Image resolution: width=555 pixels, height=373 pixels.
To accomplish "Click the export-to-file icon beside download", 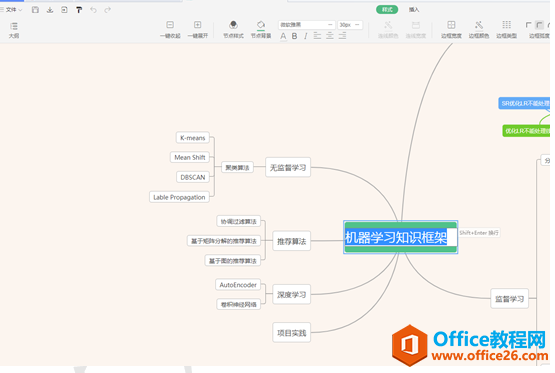I will tap(64, 10).
